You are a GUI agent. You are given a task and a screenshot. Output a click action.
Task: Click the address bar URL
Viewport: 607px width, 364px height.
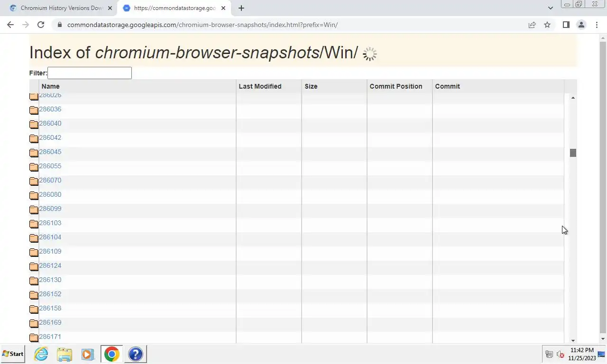(202, 25)
